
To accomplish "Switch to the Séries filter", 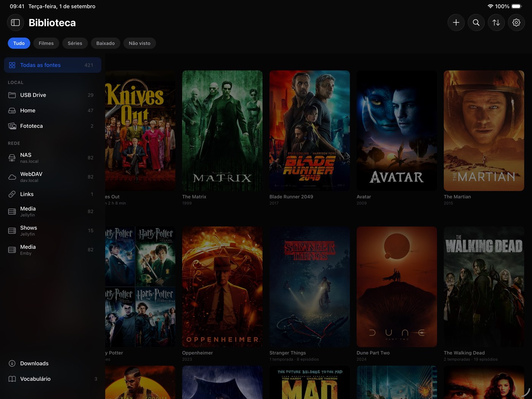I will 75,43.
